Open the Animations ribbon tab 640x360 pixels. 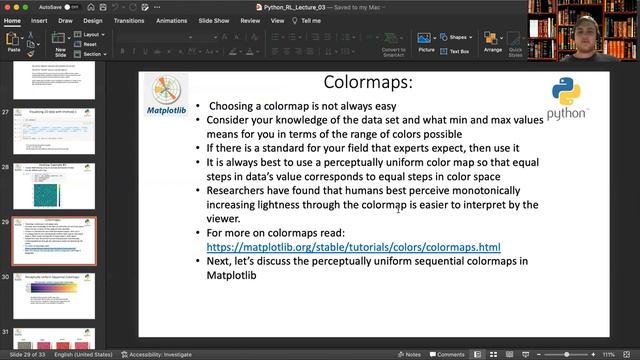click(x=171, y=21)
